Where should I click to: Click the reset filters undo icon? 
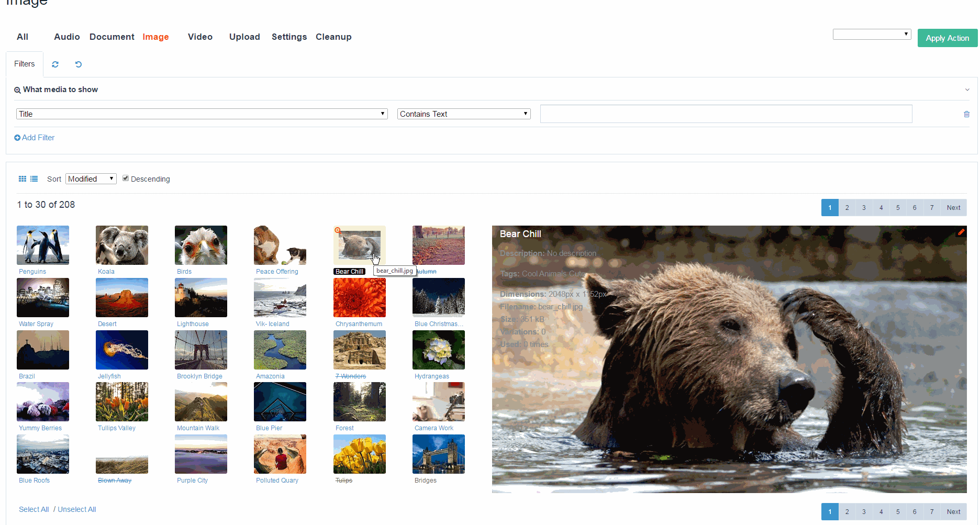point(79,64)
